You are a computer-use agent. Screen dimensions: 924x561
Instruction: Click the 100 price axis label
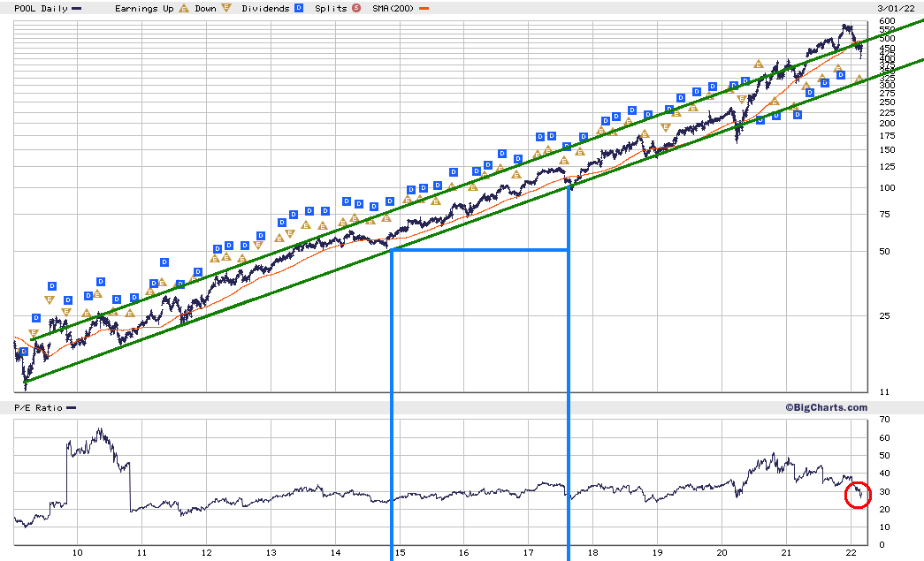click(x=887, y=188)
